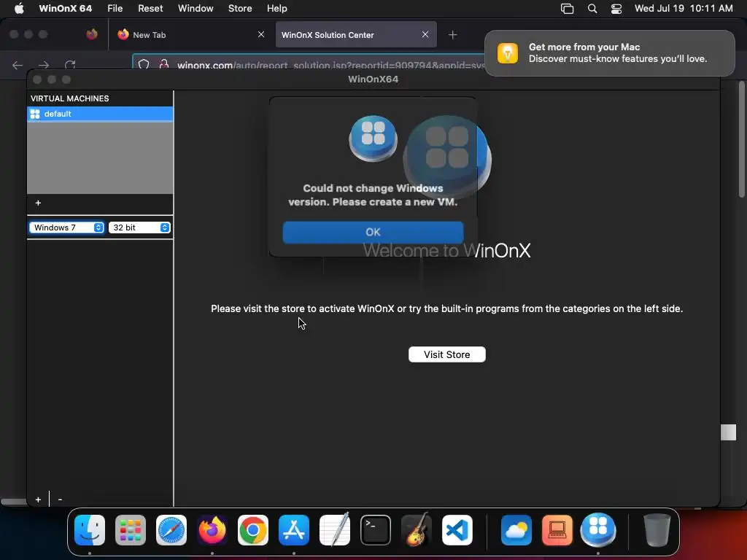The height and width of the screenshot is (560, 747).
Task: Open Spotlight search in menu bar
Action: point(592,9)
